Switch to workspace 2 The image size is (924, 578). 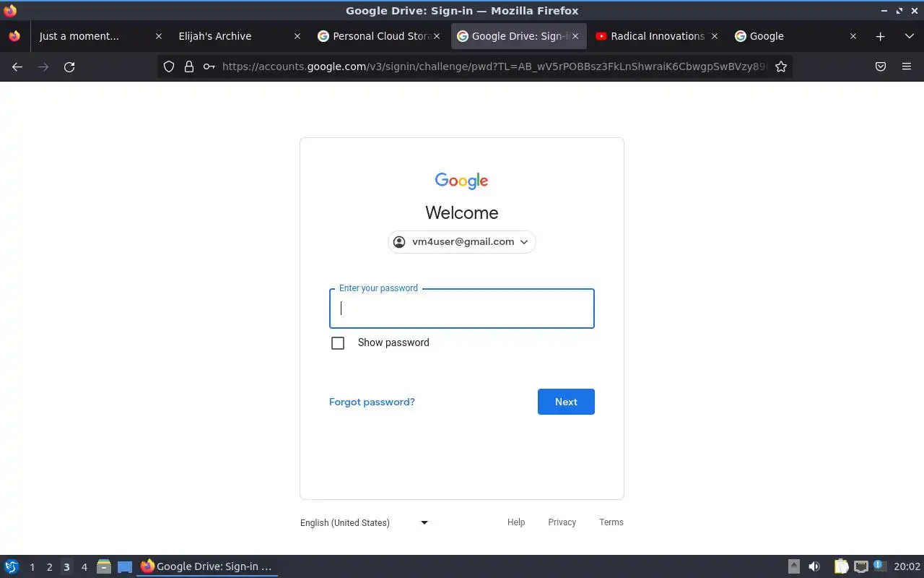pyautogui.click(x=49, y=567)
